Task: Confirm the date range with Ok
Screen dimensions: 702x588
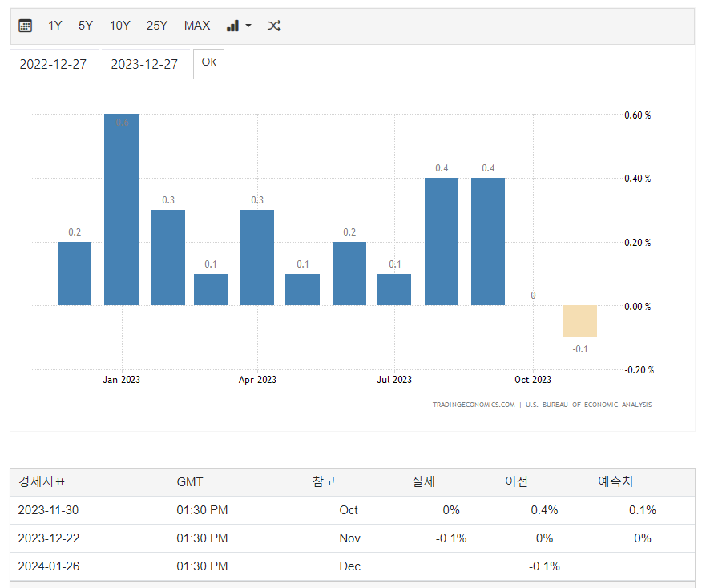Action: (208, 64)
